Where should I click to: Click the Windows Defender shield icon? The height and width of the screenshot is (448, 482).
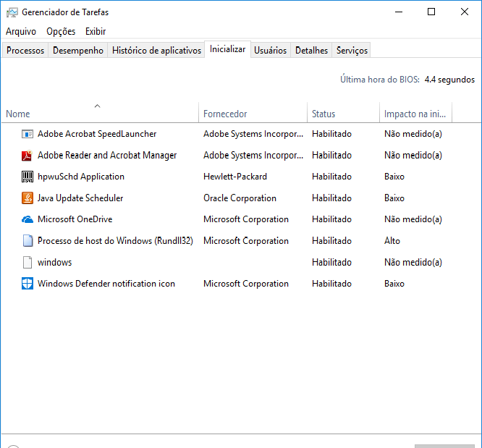(x=28, y=284)
